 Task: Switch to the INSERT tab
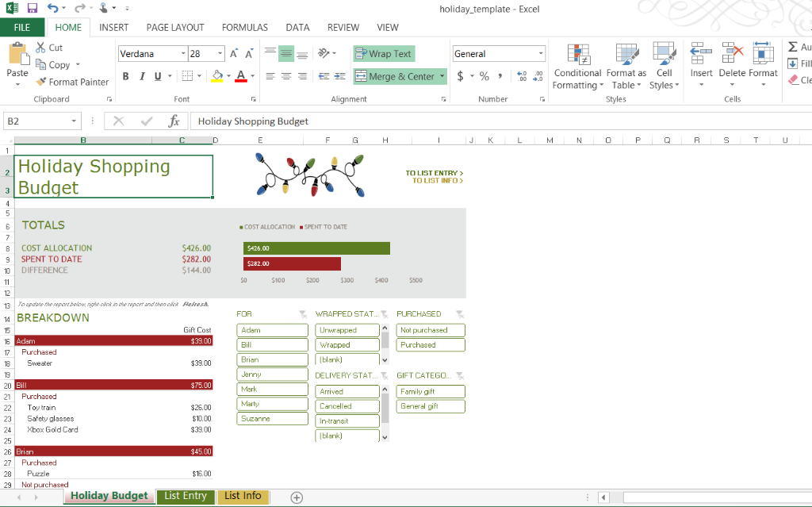click(113, 28)
